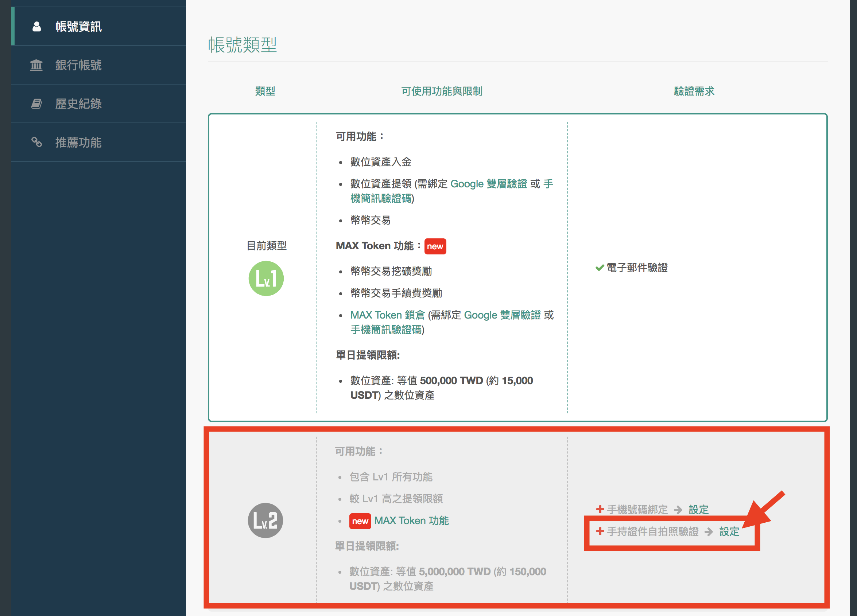Screen dimensions: 857x616
Task: Click the gray Lv.2 badge icon
Action: pyautogui.click(x=265, y=520)
